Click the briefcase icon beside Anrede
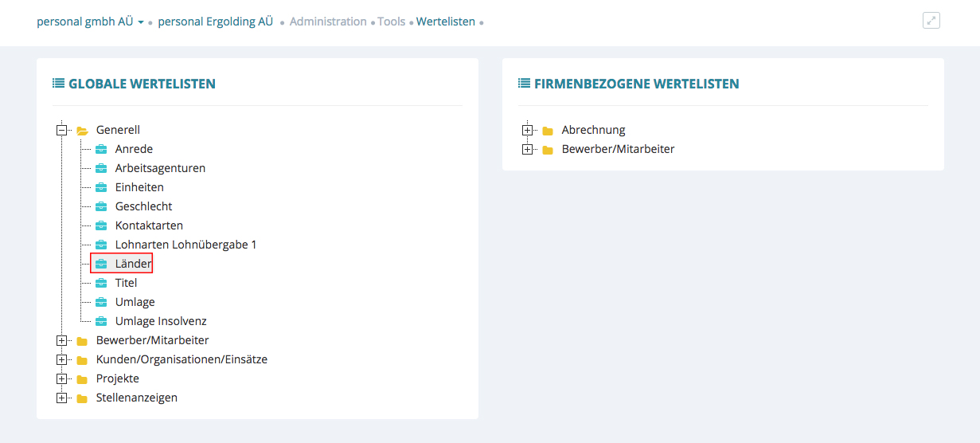Viewport: 980px width, 443px height. 101,149
